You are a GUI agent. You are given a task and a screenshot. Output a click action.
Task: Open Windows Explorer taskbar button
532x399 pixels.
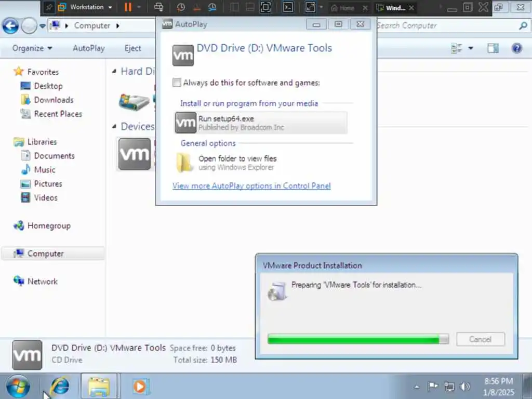tap(99, 387)
